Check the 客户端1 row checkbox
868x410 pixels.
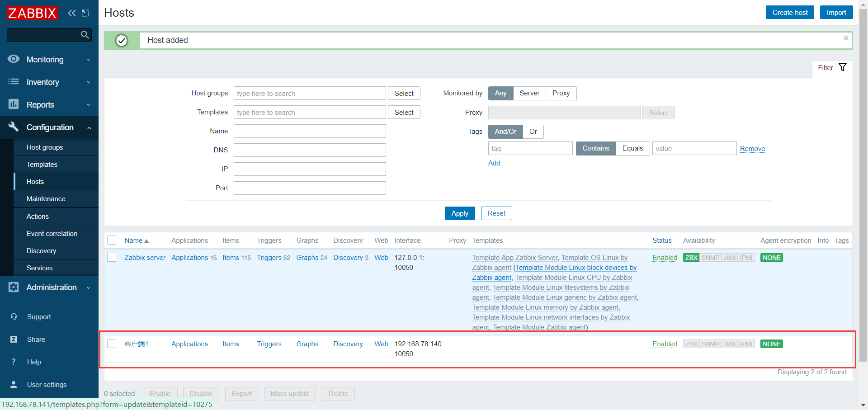click(x=112, y=344)
